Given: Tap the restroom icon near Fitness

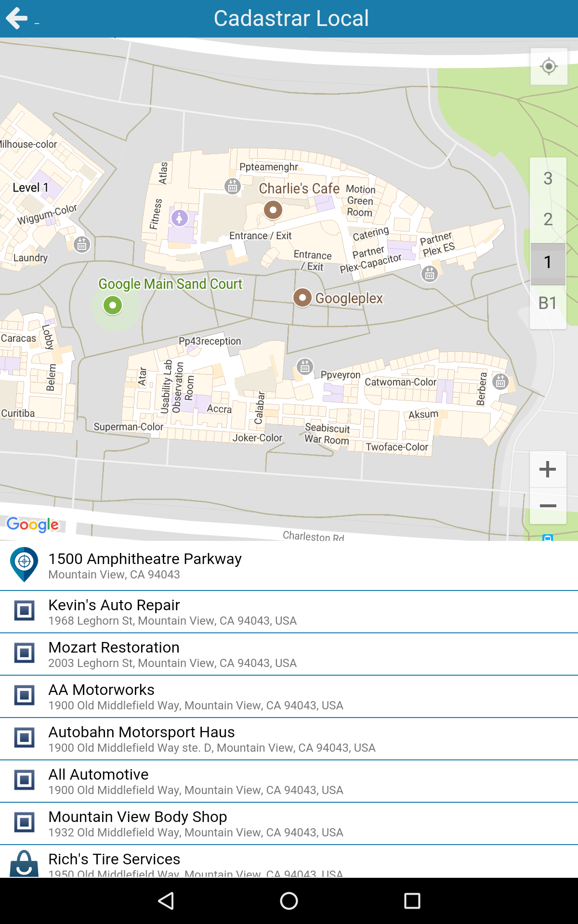Looking at the screenshot, I should tap(180, 218).
